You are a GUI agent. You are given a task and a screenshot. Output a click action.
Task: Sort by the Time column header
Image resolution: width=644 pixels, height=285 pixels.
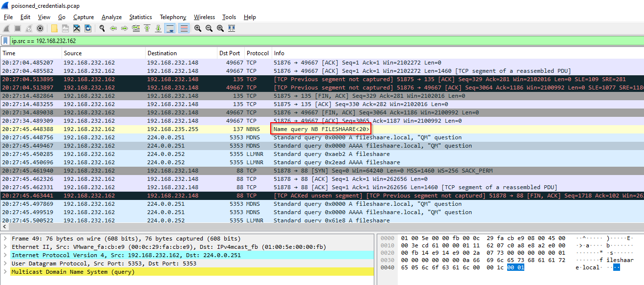tap(31, 53)
